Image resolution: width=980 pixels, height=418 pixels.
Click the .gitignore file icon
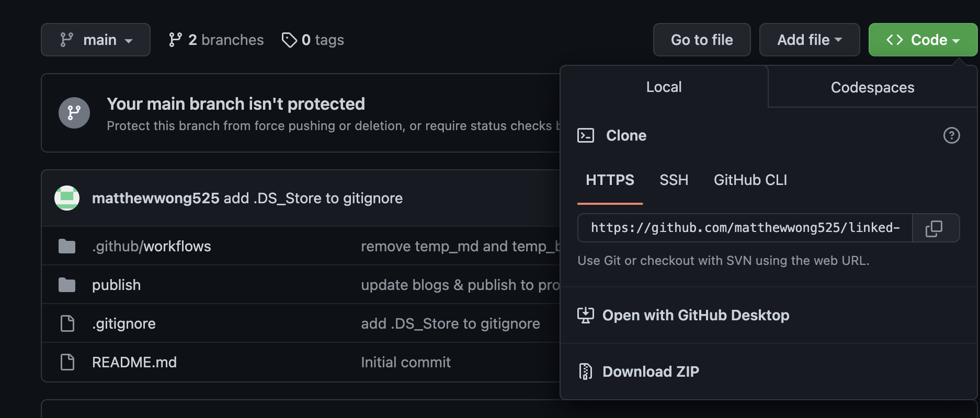coord(67,323)
